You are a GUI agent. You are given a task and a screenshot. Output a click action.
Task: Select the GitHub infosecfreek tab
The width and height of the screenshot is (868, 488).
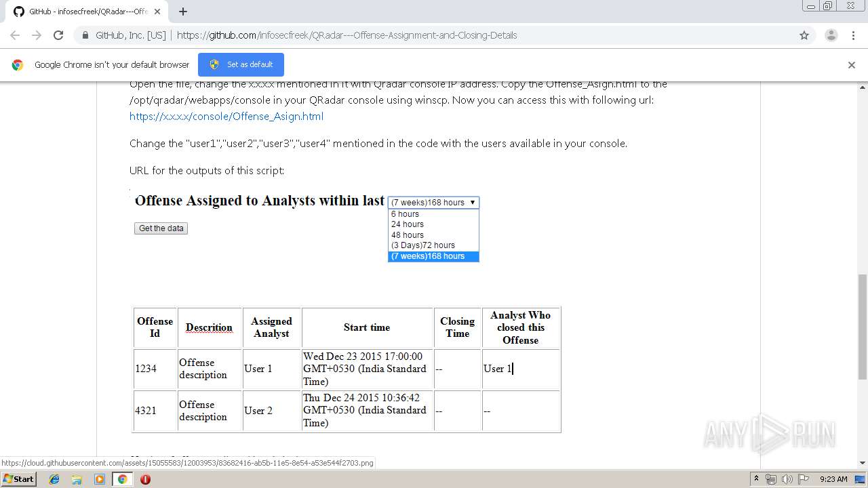point(87,12)
